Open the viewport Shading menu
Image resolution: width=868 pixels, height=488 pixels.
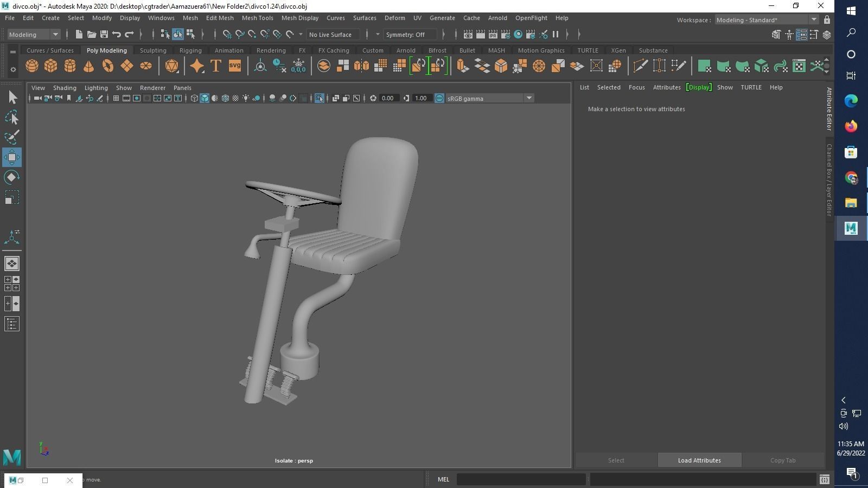click(x=65, y=88)
